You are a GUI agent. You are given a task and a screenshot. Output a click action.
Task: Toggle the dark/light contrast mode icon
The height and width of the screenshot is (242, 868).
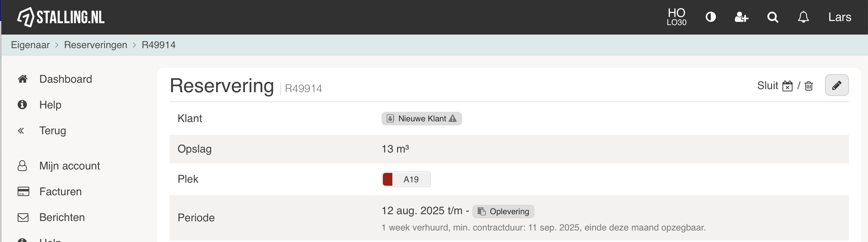710,17
